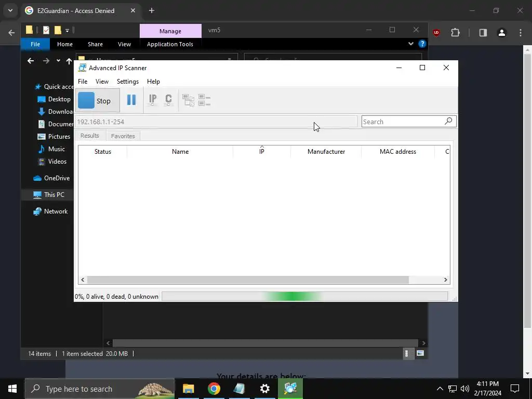The height and width of the screenshot is (399, 532).
Task: Click Explorer quick access properties icon
Action: tap(46, 30)
